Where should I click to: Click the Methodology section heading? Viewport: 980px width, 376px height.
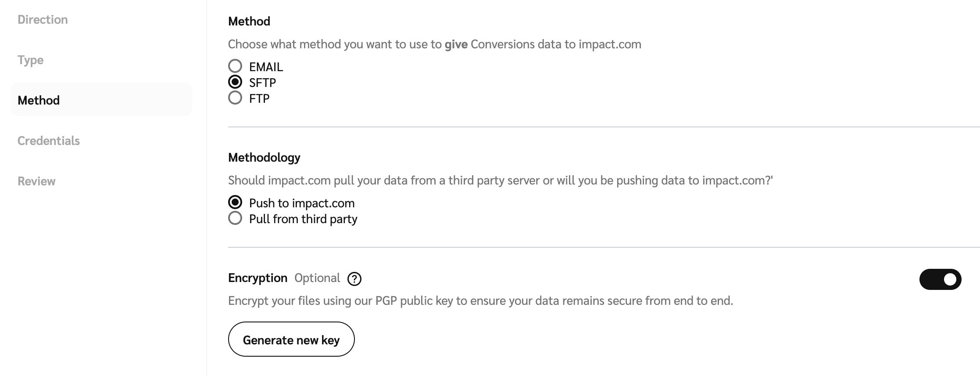coord(264,158)
